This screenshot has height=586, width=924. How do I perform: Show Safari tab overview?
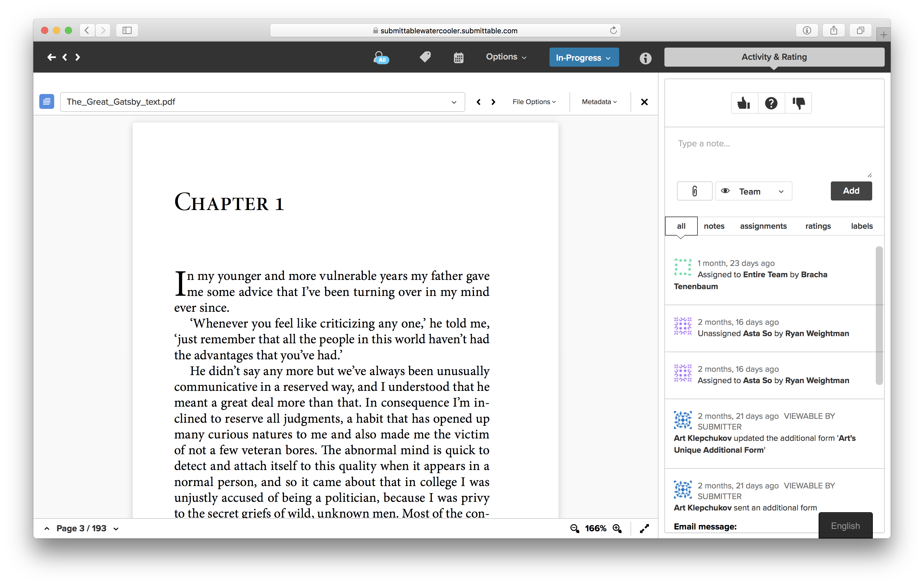[861, 30]
